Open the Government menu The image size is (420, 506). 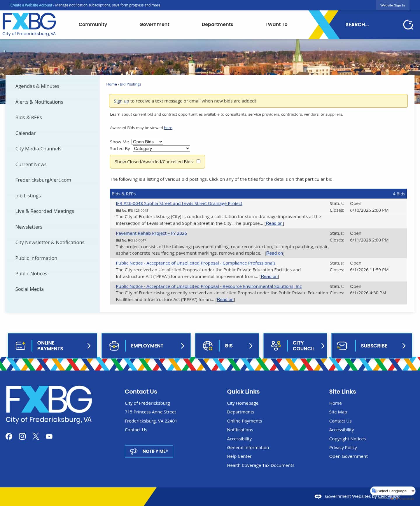pyautogui.click(x=154, y=25)
